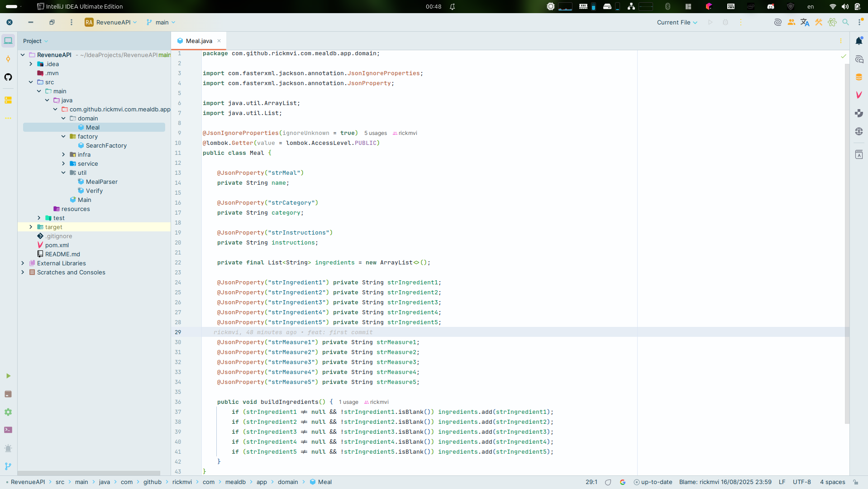
Task: Click rickmvi author hint above class Meal
Action: 405,133
